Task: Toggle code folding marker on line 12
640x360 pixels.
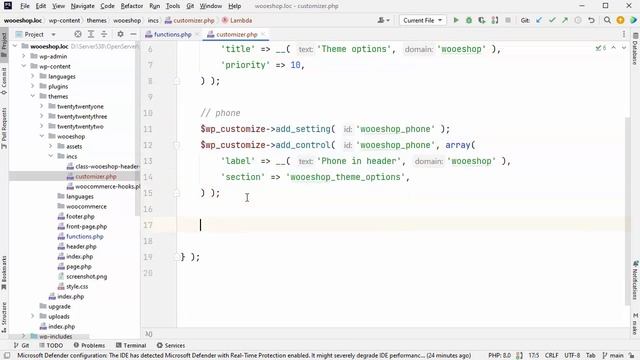Action: tap(176, 145)
